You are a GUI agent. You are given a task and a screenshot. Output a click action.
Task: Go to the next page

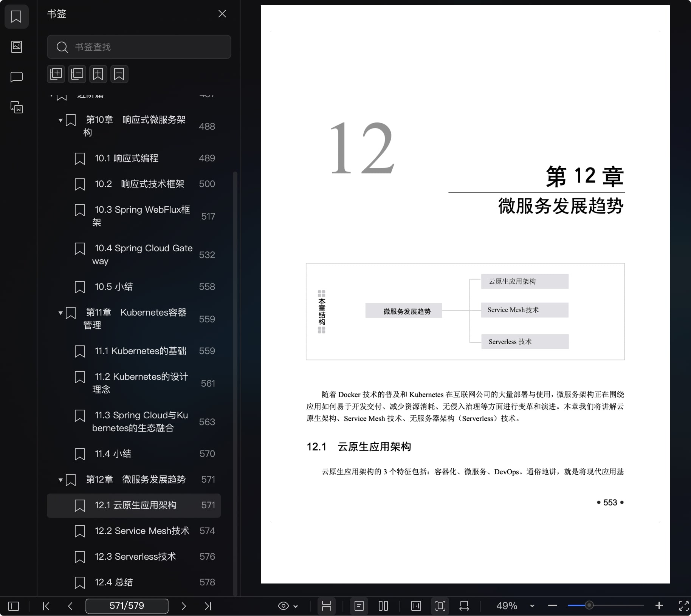point(184,606)
